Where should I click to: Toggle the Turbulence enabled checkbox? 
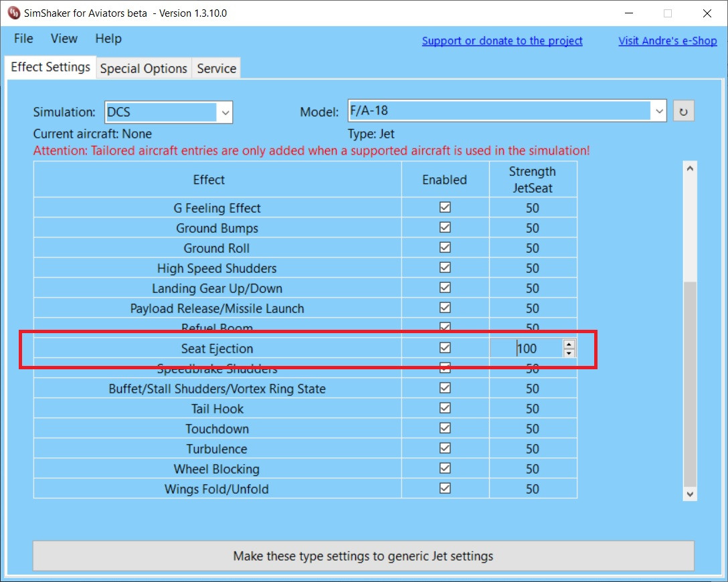point(445,448)
